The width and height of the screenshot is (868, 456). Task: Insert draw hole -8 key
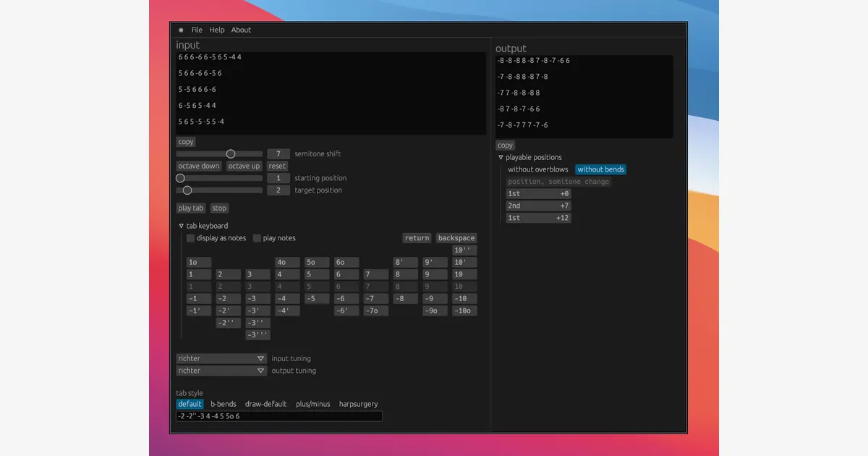(x=405, y=299)
